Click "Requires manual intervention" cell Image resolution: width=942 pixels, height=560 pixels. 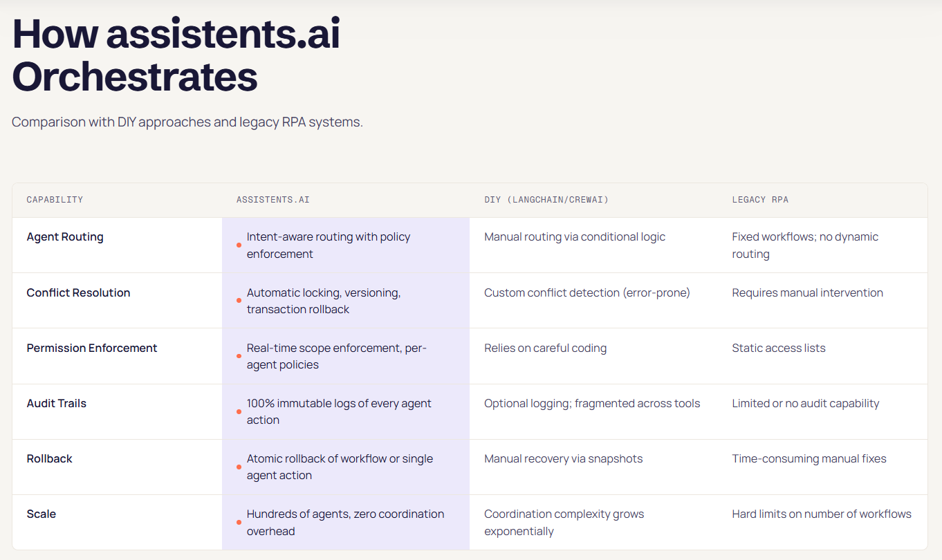coord(808,292)
